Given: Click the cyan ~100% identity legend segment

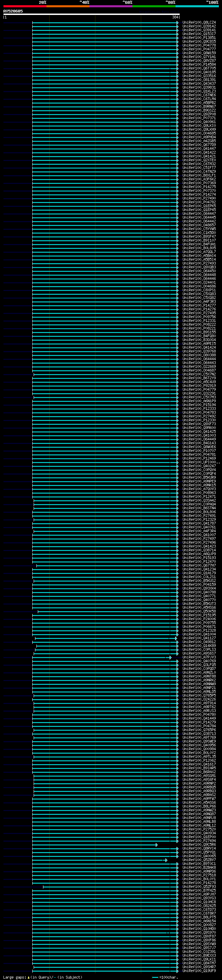Looking at the screenshot, I should pos(197,6).
